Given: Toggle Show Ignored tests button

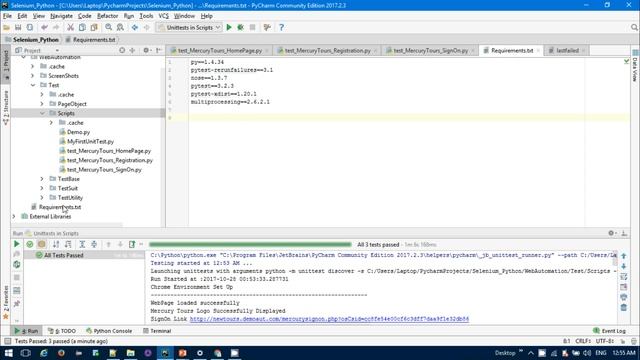Looking at the screenshot, I should (42, 244).
